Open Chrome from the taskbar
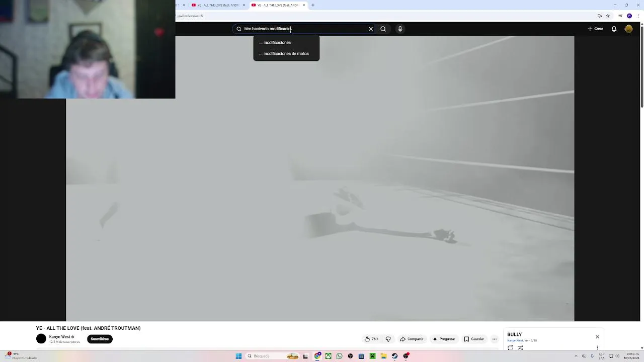The image size is (644, 362). [317, 356]
